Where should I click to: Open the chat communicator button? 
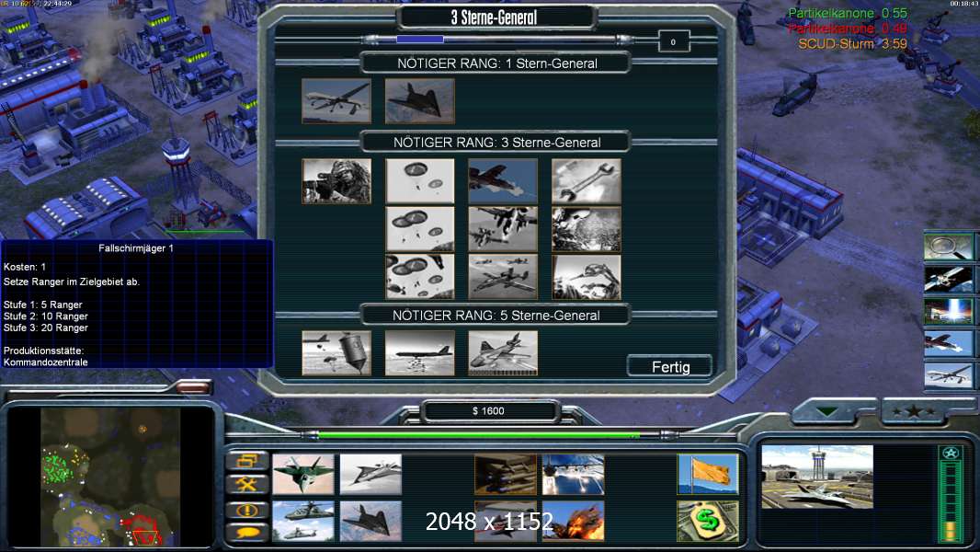point(246,534)
